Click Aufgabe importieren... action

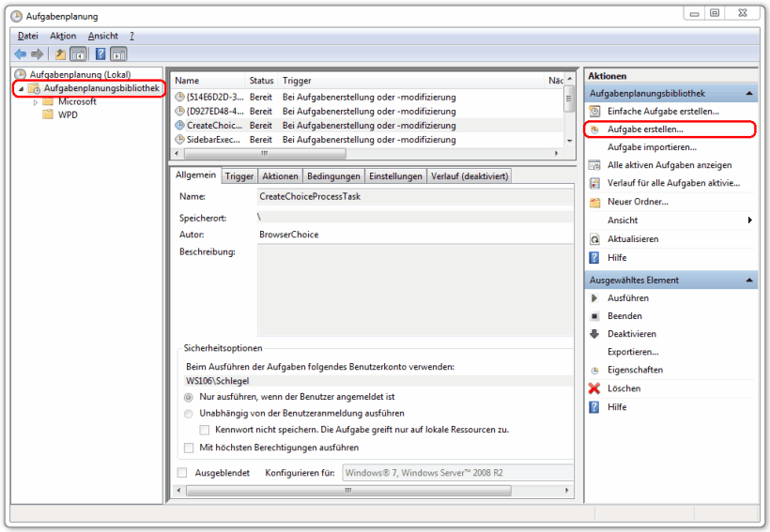pos(652,147)
